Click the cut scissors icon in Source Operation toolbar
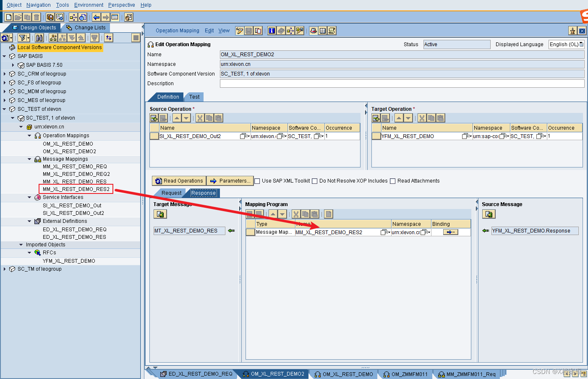The width and height of the screenshot is (588, 379). pos(200,118)
